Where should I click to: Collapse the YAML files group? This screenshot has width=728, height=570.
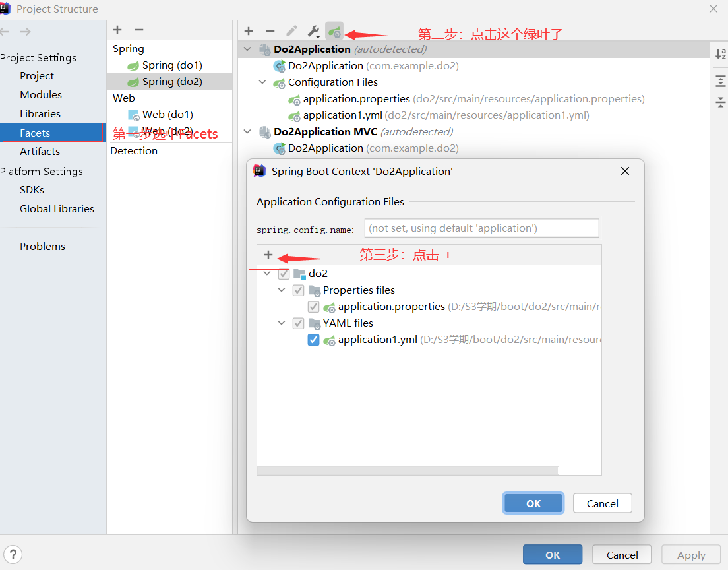click(x=282, y=323)
